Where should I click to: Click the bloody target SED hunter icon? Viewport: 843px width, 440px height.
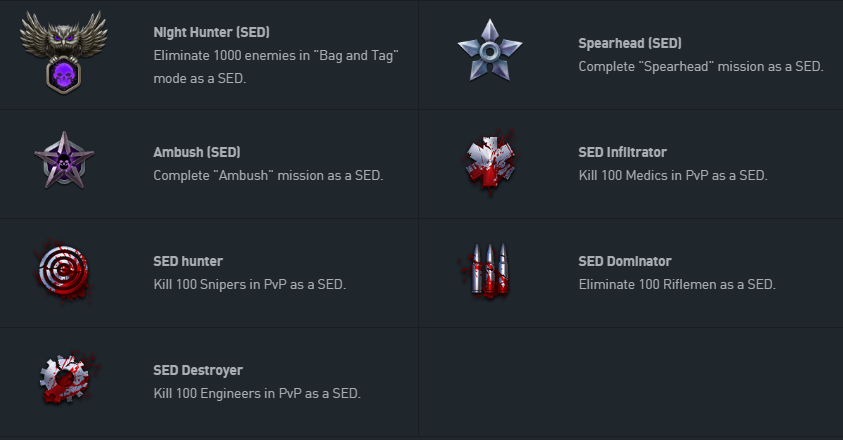(64, 270)
